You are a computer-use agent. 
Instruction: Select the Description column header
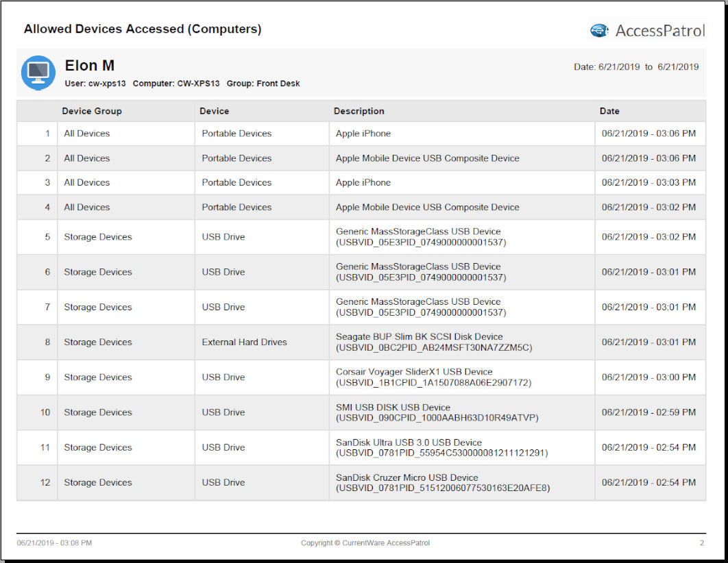pyautogui.click(x=359, y=111)
